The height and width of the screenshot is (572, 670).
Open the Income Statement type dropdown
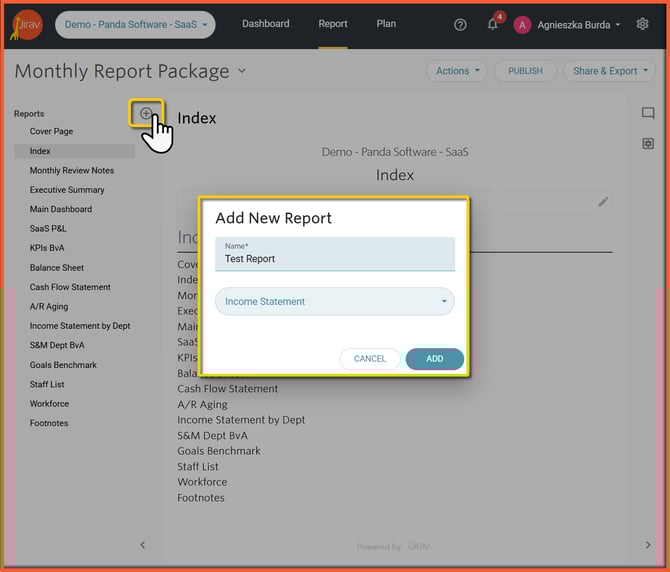click(x=335, y=301)
